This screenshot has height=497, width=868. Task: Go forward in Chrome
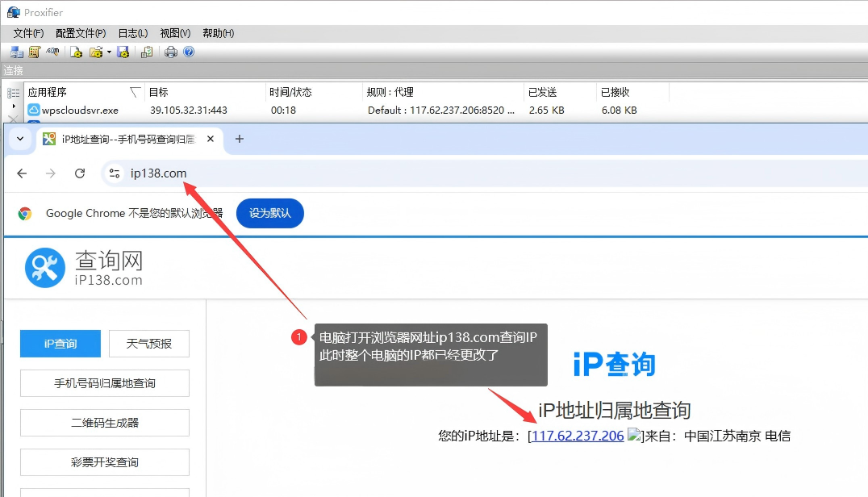pos(50,173)
